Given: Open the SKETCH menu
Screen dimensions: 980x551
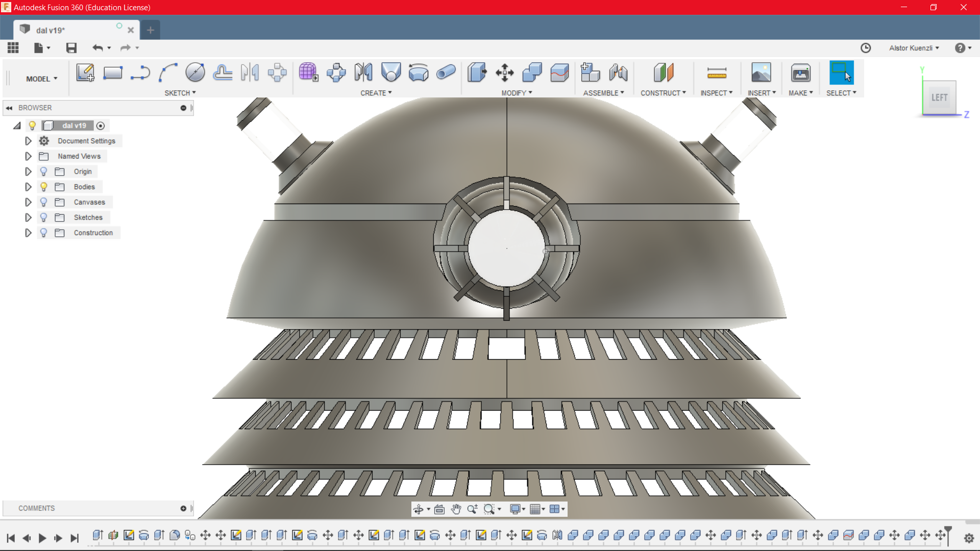Looking at the screenshot, I should [x=180, y=93].
